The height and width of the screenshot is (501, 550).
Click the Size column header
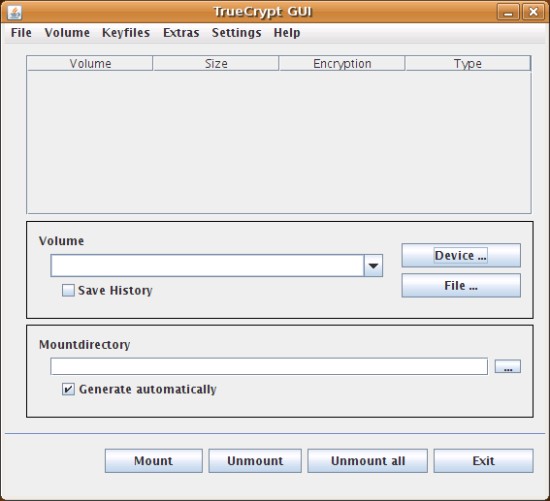click(x=216, y=64)
